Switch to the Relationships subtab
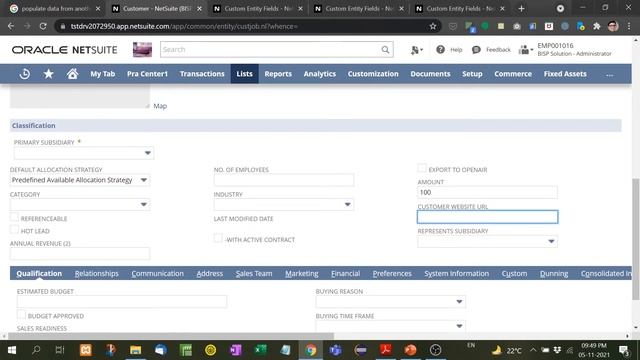640x360 pixels. tap(97, 274)
